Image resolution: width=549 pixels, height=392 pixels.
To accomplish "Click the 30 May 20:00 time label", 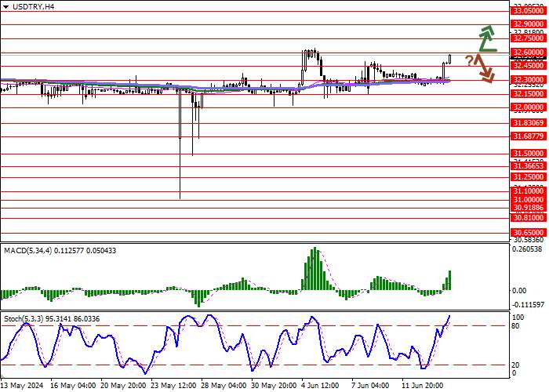I will (x=274, y=386).
